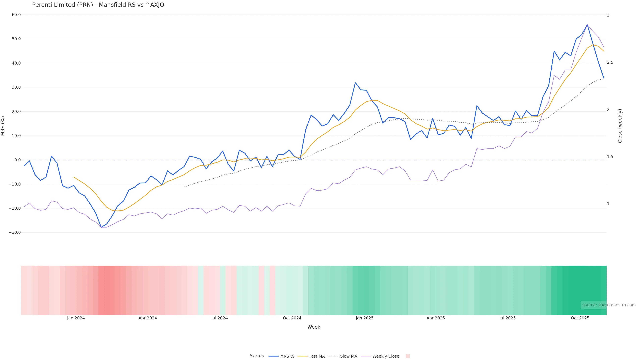Select the 60.0 tick on left axis

click(x=16, y=15)
